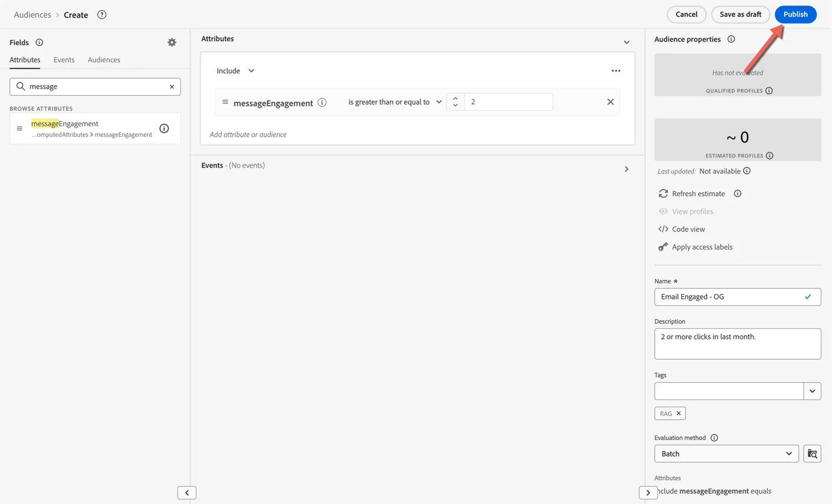Collapse the right properties panel
The height and width of the screenshot is (504, 832).
(x=648, y=493)
